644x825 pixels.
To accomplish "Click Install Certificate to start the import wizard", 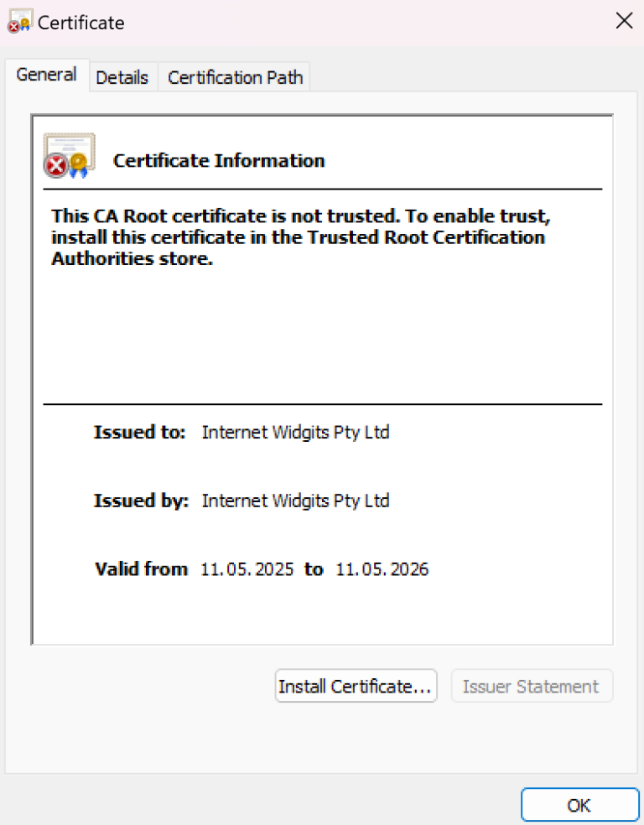I will (x=356, y=686).
